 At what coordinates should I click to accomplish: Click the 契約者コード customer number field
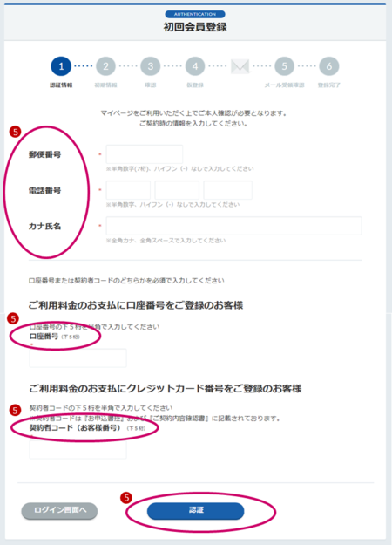[78, 449]
